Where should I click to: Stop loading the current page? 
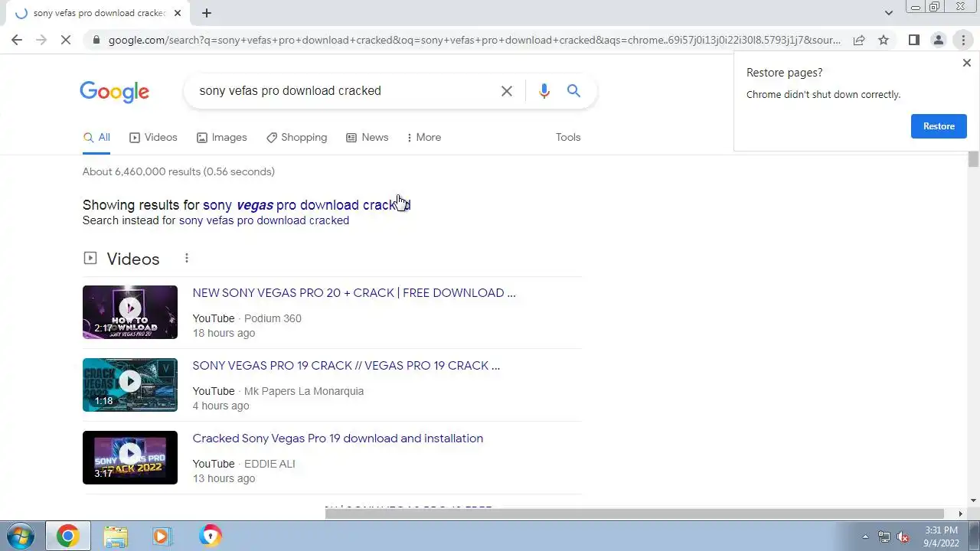point(66,40)
